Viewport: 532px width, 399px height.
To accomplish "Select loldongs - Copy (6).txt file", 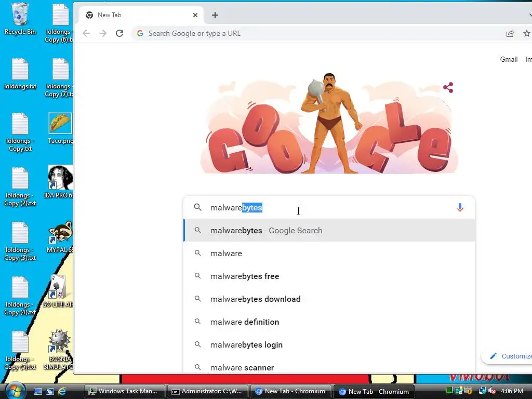I will click(x=59, y=23).
